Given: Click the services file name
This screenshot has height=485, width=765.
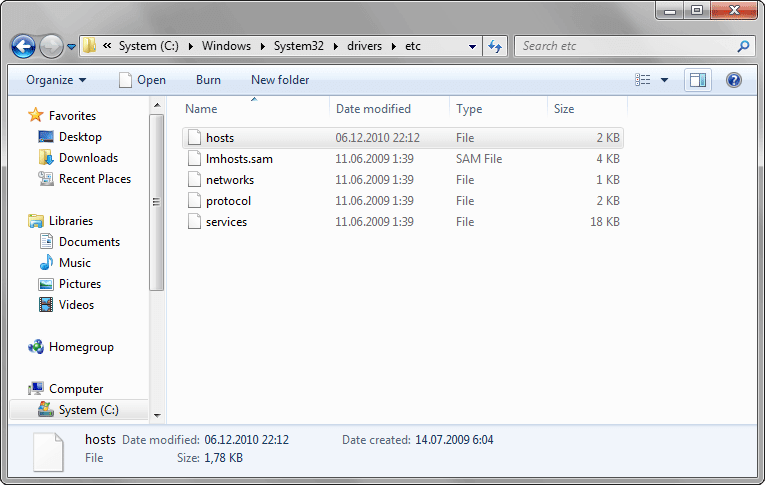Looking at the screenshot, I should [226, 222].
